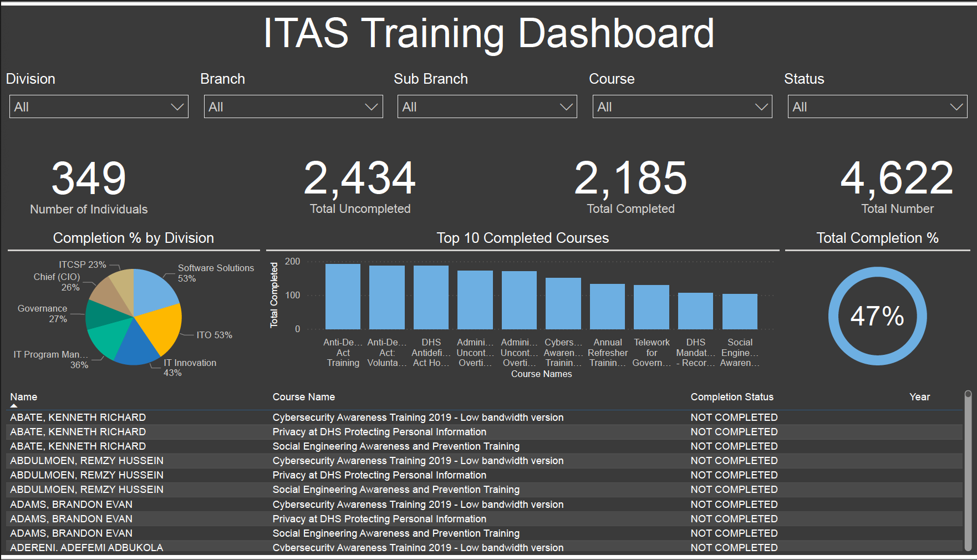Select Software Solutions pie slice
Image resolution: width=977 pixels, height=560 pixels.
click(x=152, y=291)
